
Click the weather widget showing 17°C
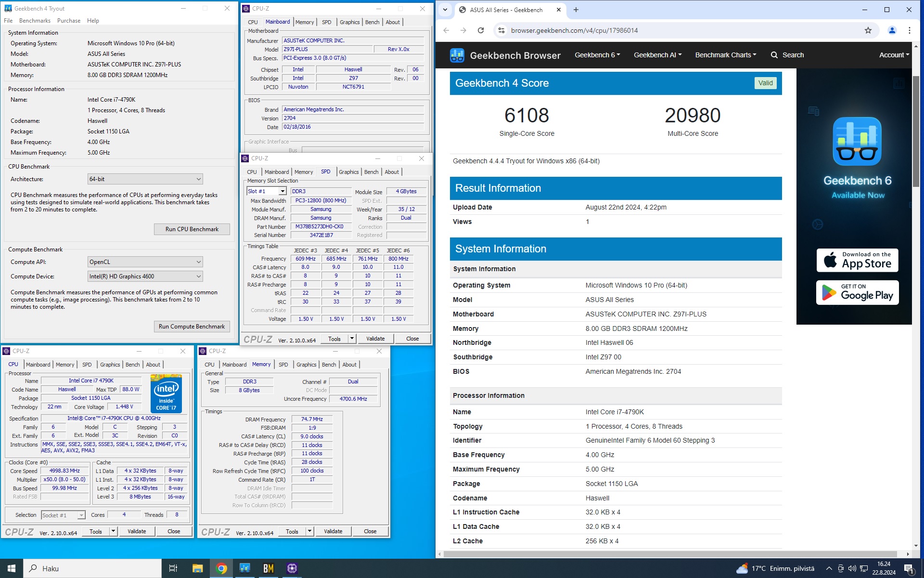(x=775, y=568)
